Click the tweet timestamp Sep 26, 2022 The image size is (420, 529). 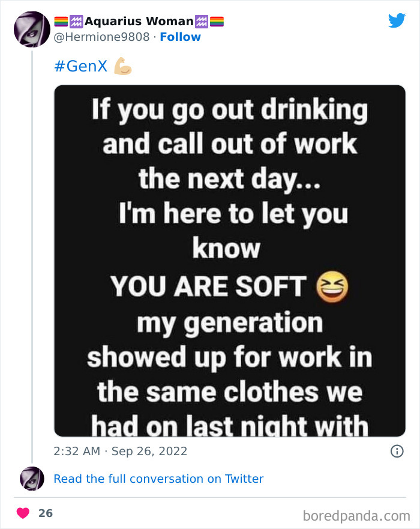click(120, 451)
